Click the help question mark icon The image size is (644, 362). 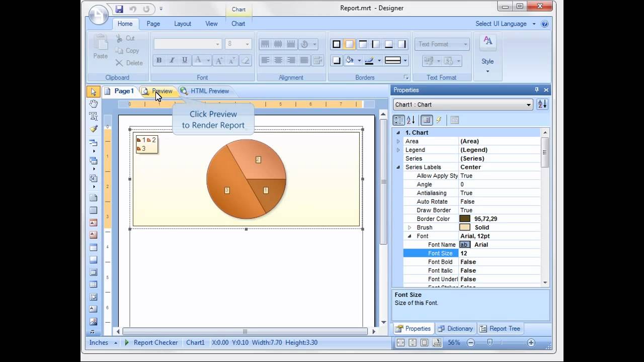545,24
